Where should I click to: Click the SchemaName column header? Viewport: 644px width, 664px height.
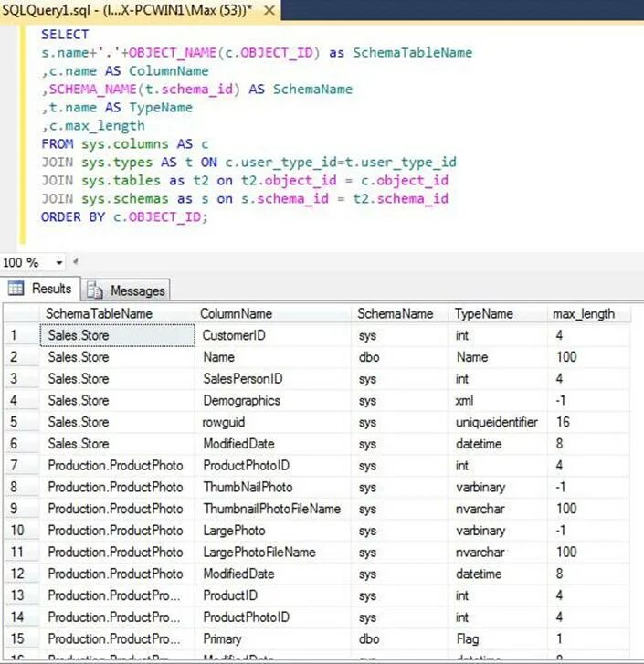point(399,314)
